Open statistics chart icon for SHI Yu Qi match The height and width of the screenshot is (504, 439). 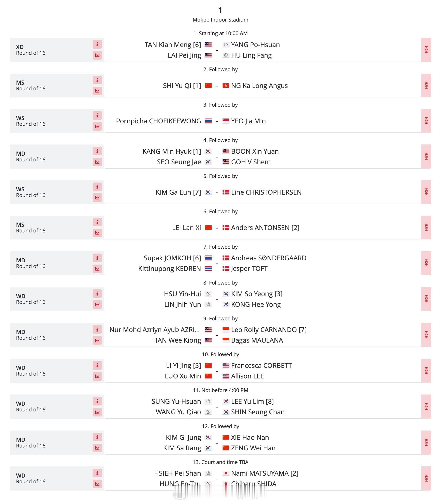(x=97, y=91)
